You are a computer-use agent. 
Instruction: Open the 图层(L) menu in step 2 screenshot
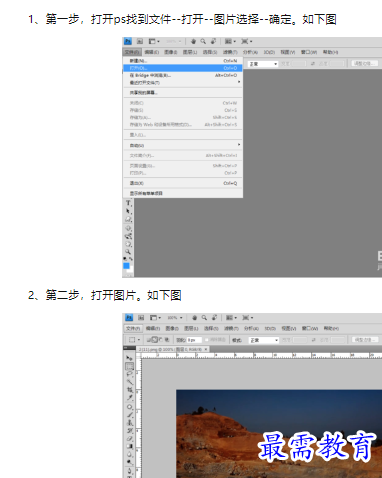click(191, 329)
